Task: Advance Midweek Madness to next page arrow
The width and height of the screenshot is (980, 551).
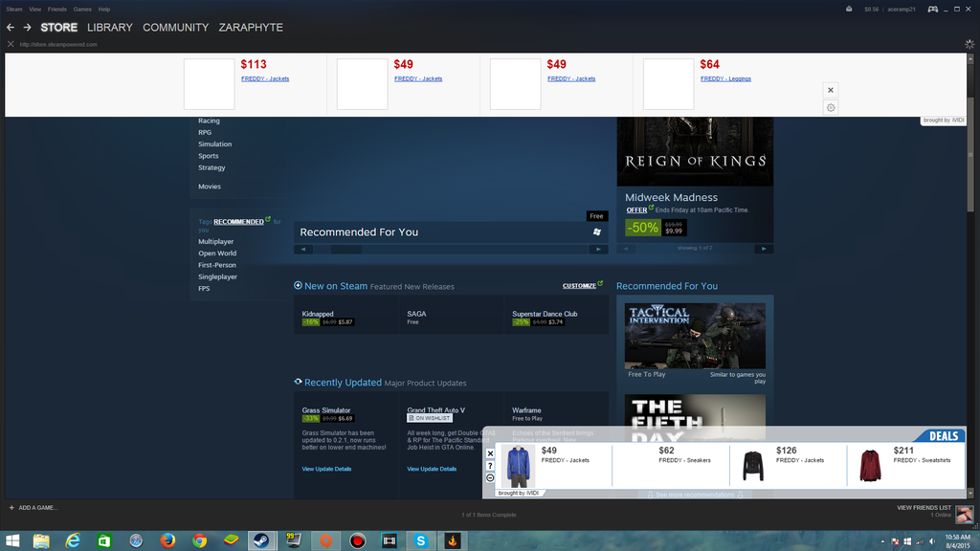Action: coord(763,249)
